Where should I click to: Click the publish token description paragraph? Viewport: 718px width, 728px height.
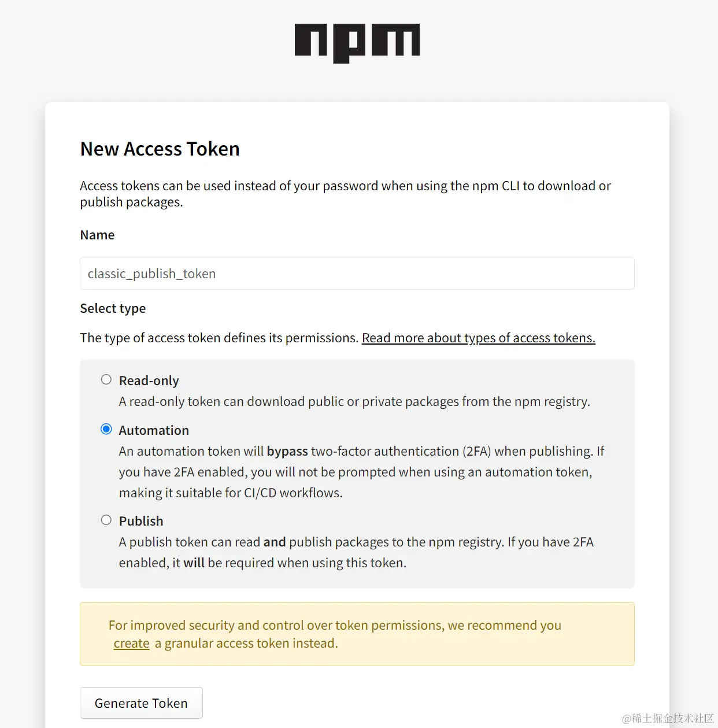pyautogui.click(x=356, y=552)
